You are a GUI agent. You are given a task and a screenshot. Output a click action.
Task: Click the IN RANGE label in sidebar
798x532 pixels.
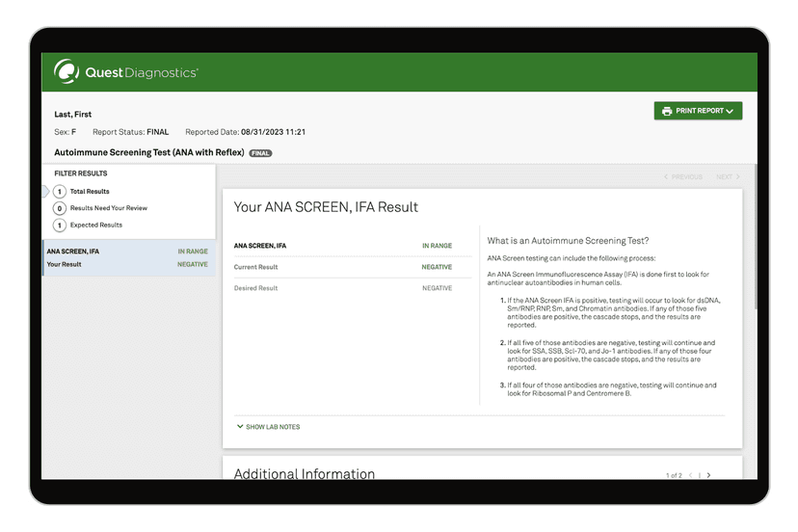pos(192,252)
